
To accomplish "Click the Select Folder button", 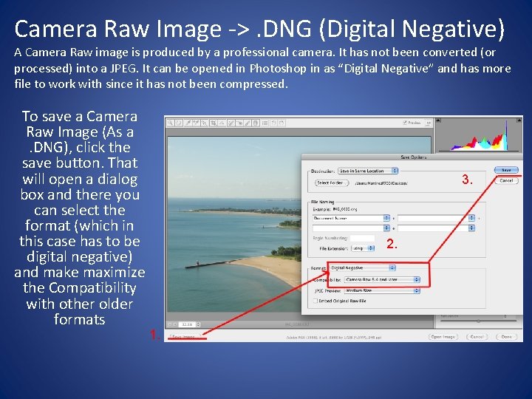I will (332, 183).
